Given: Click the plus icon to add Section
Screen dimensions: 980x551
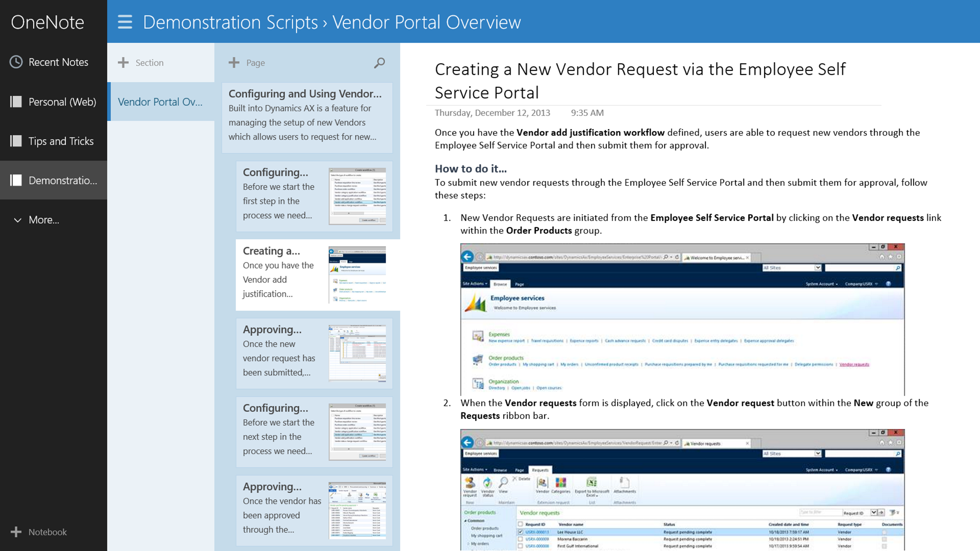Looking at the screenshot, I should click(x=123, y=63).
